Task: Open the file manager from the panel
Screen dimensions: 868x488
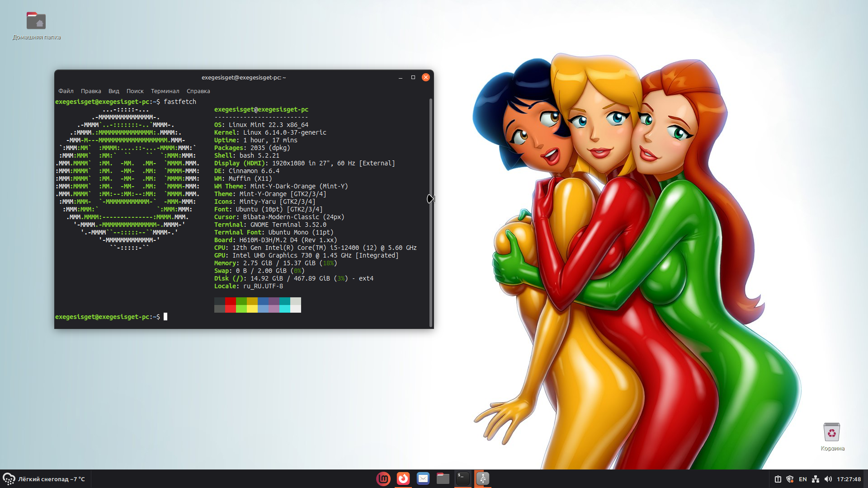Action: (x=443, y=479)
